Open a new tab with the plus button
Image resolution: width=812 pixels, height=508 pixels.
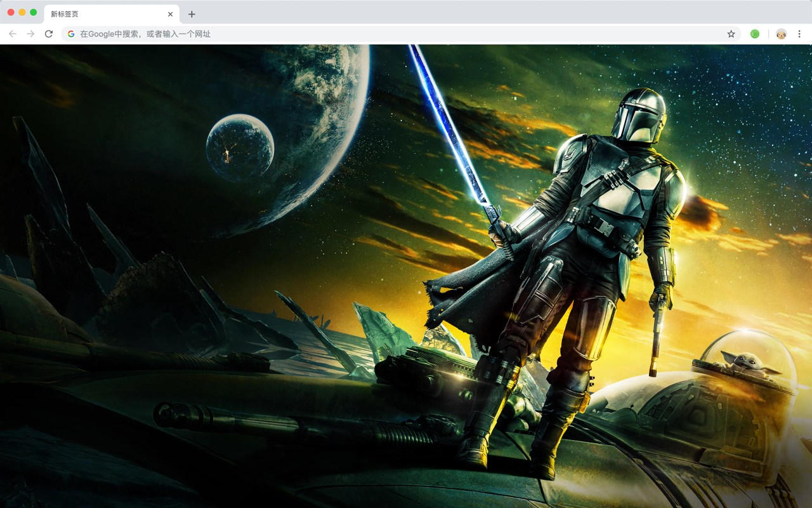coord(192,14)
